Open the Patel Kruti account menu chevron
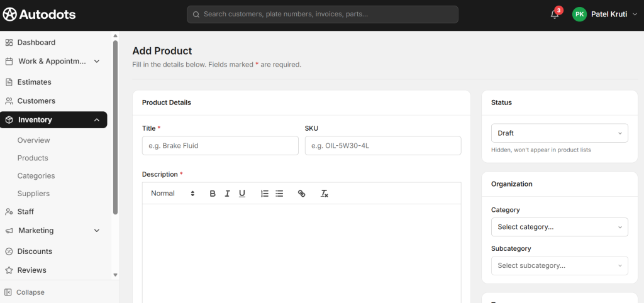This screenshot has height=303, width=644. (635, 14)
